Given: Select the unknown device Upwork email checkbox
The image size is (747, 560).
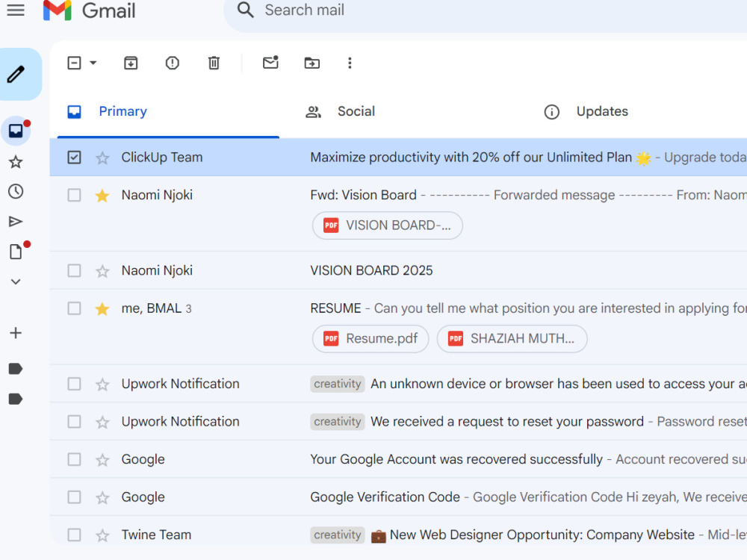Looking at the screenshot, I should 74,384.
